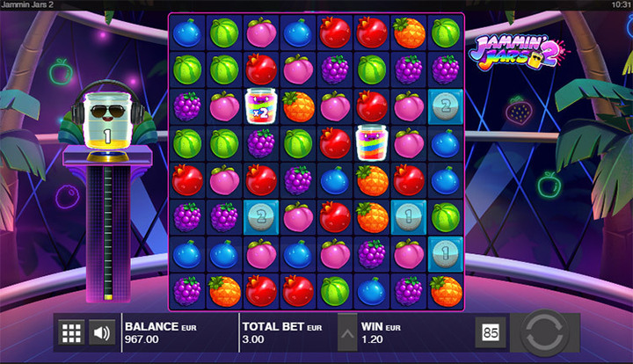Click the Total Bet EUR field
Viewport: 633px width, 364px height.
click(282, 332)
